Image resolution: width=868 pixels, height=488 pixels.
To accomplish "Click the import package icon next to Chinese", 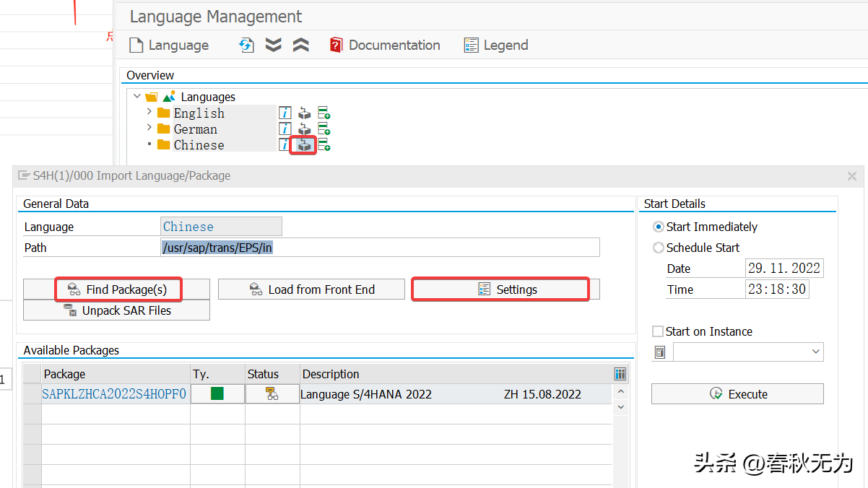I will [x=303, y=144].
